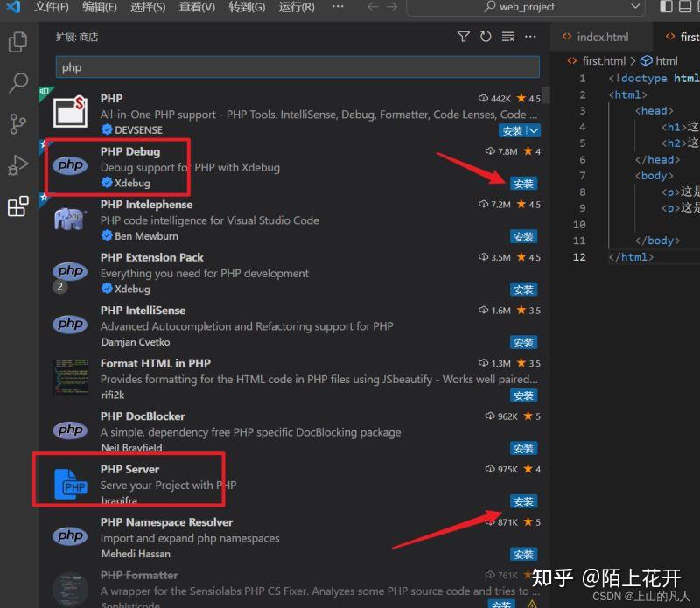This screenshot has height=608, width=700.
Task: Click the navigate forward arrow
Action: (391, 8)
